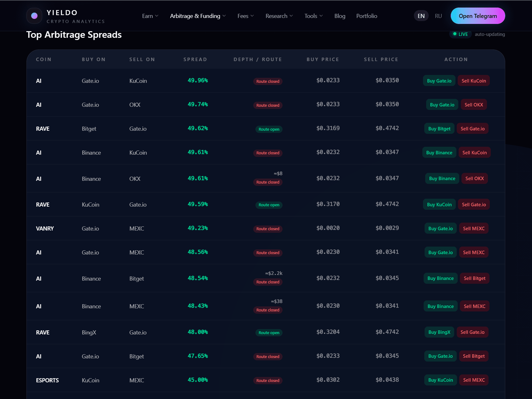Screen dimensions: 532x399
Task: Expand Arbitrage & Funding menu
Action: 198,16
